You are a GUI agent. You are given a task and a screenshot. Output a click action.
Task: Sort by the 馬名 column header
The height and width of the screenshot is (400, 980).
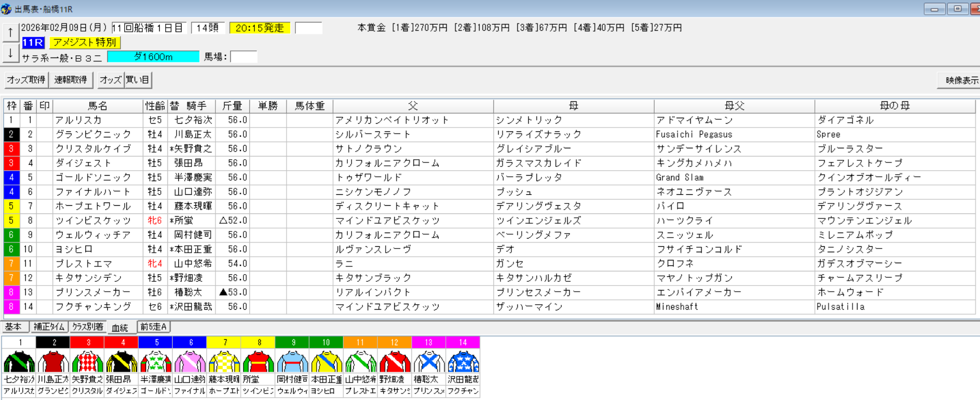pos(97,106)
